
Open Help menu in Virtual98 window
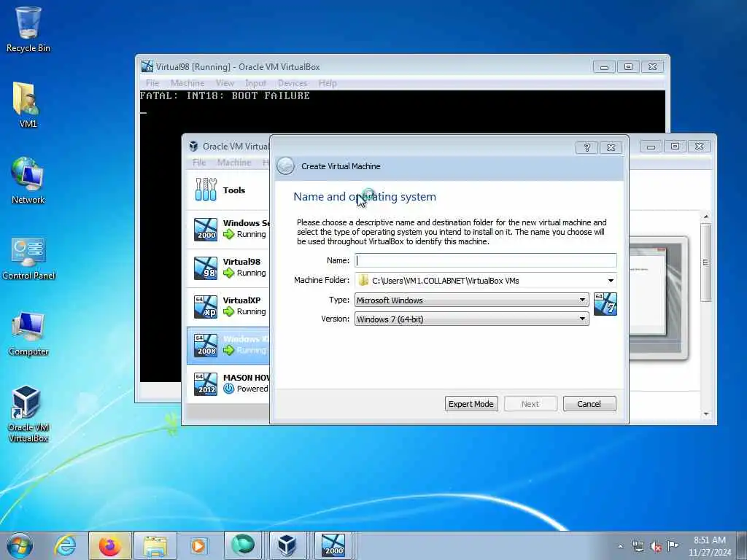point(328,83)
